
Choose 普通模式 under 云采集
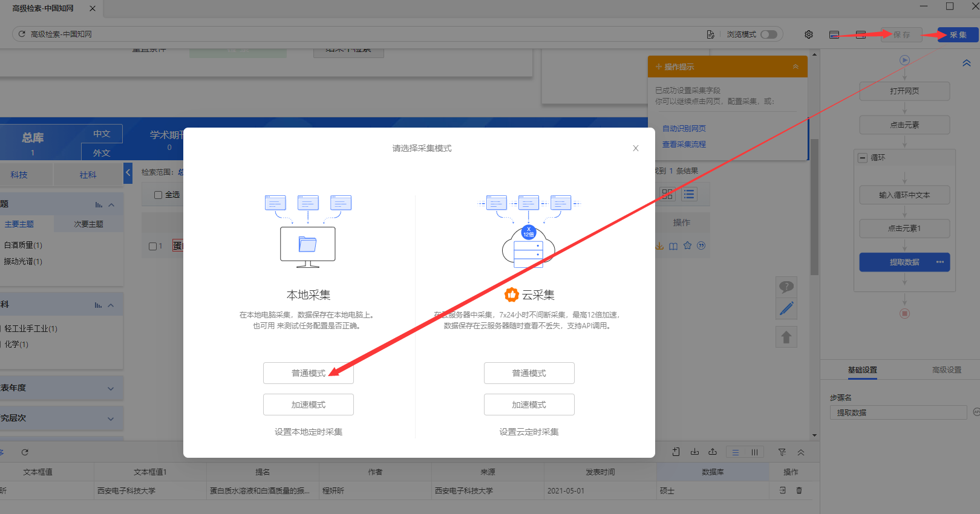pyautogui.click(x=529, y=373)
